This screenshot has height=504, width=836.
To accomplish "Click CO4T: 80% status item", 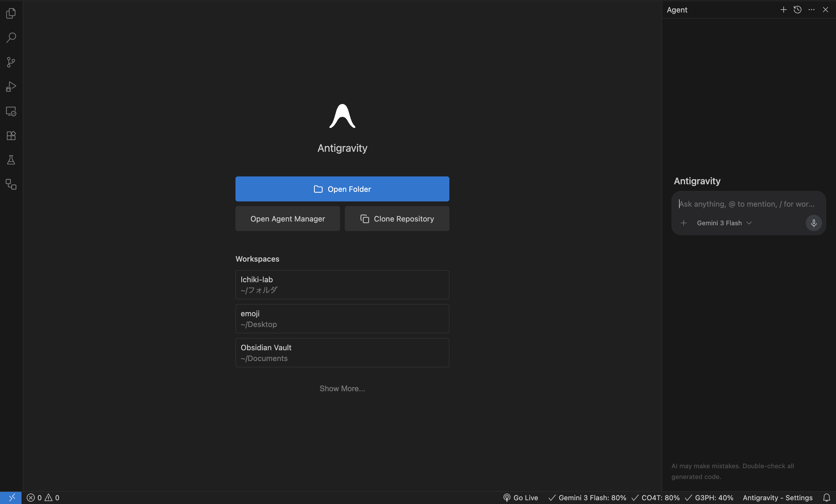I will coord(655,498).
